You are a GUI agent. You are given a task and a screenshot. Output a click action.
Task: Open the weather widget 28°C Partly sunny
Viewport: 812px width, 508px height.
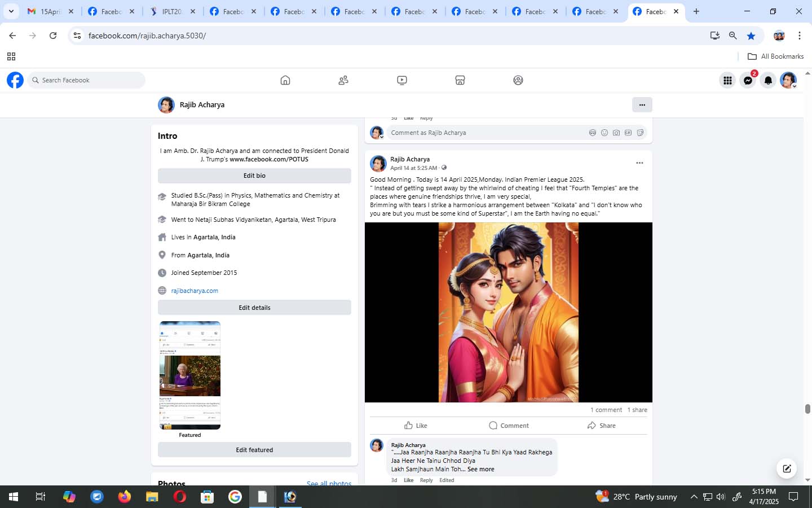click(x=636, y=497)
